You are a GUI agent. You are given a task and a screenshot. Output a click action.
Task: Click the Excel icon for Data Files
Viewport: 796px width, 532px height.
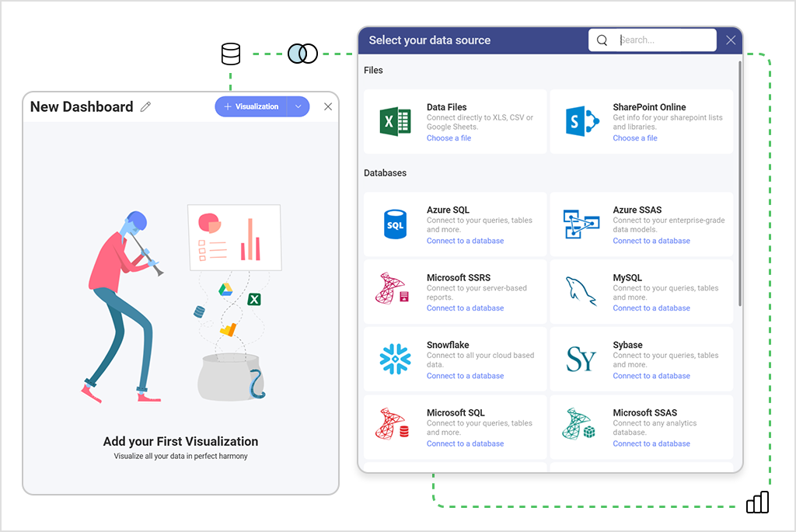395,122
